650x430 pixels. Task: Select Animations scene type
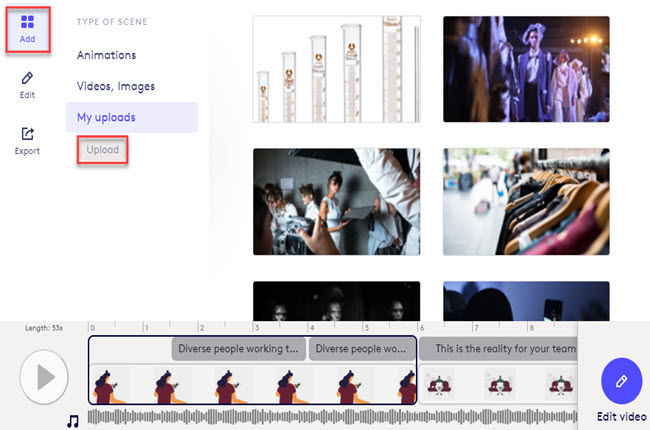[107, 55]
